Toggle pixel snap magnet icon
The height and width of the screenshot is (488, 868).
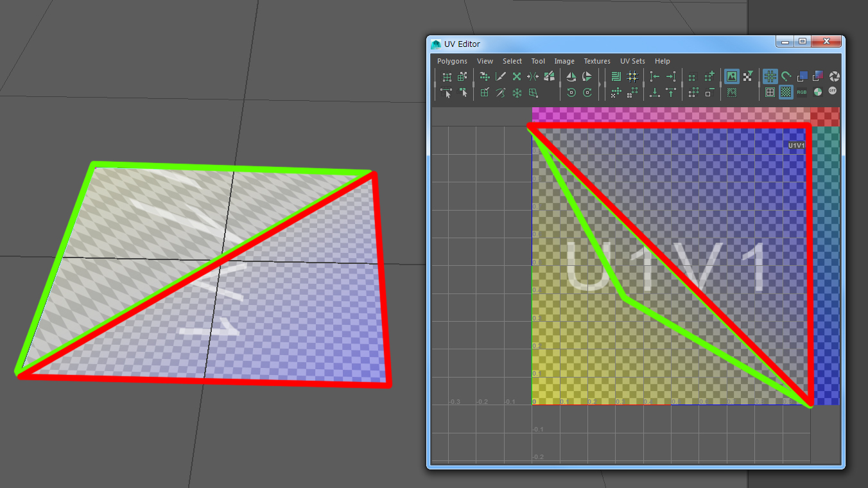(x=786, y=76)
